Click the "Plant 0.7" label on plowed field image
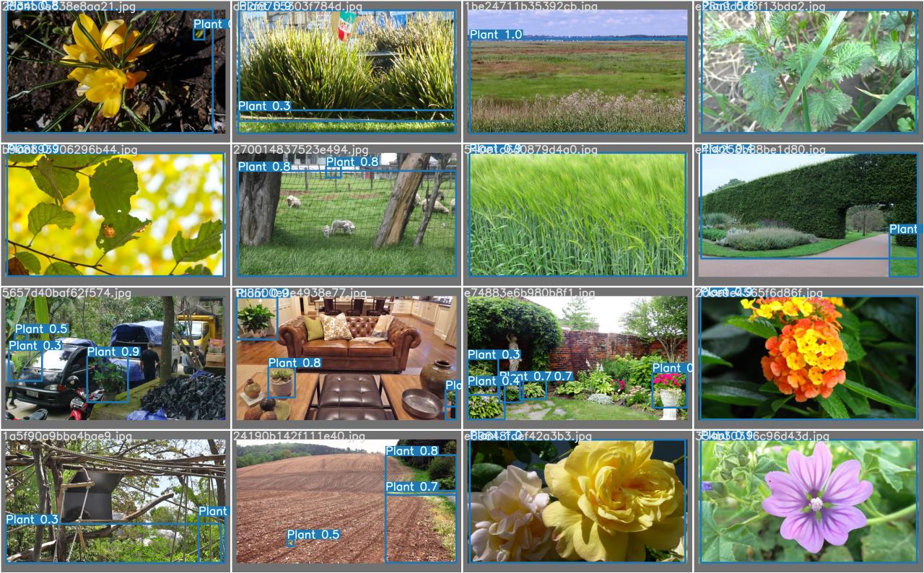 click(x=411, y=487)
